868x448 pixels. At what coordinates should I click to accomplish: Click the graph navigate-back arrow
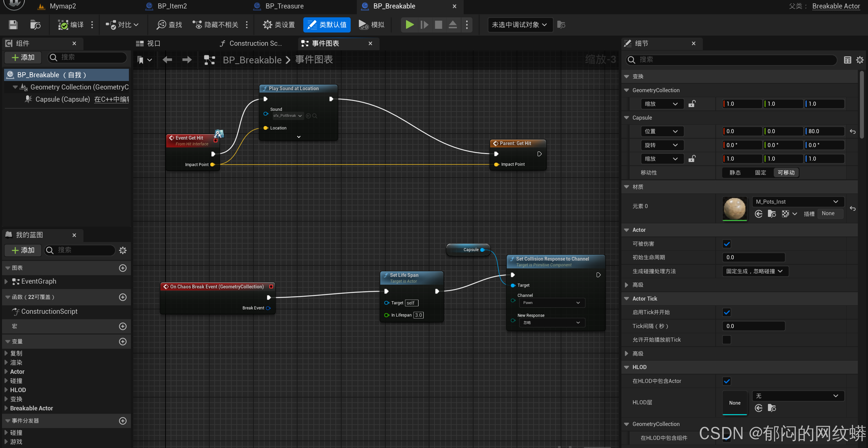(x=167, y=60)
